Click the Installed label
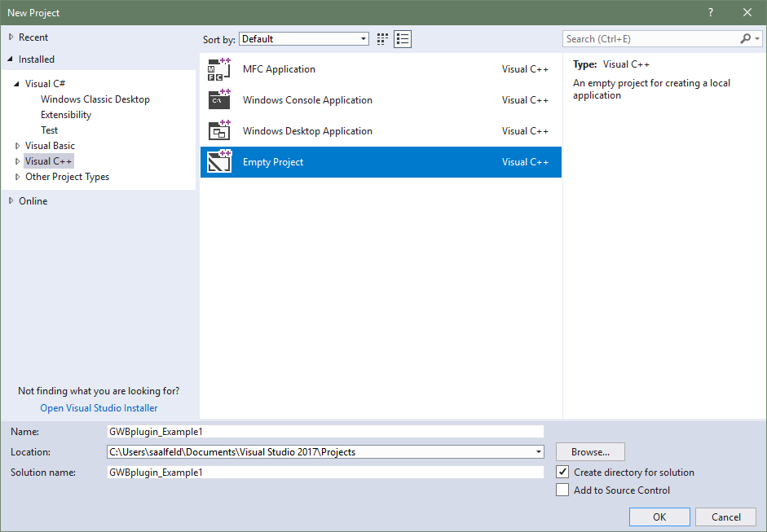 click(x=37, y=59)
